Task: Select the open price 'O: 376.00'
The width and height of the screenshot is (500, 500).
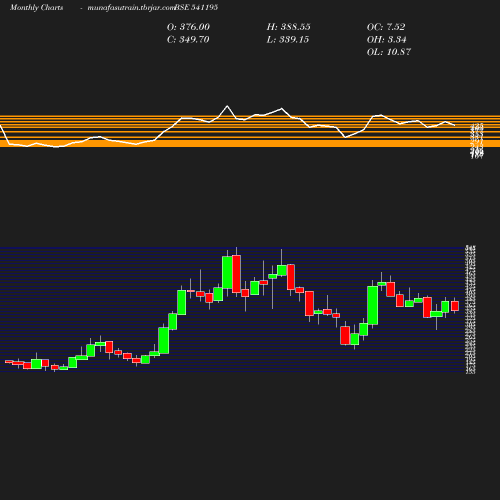Action: (188, 27)
